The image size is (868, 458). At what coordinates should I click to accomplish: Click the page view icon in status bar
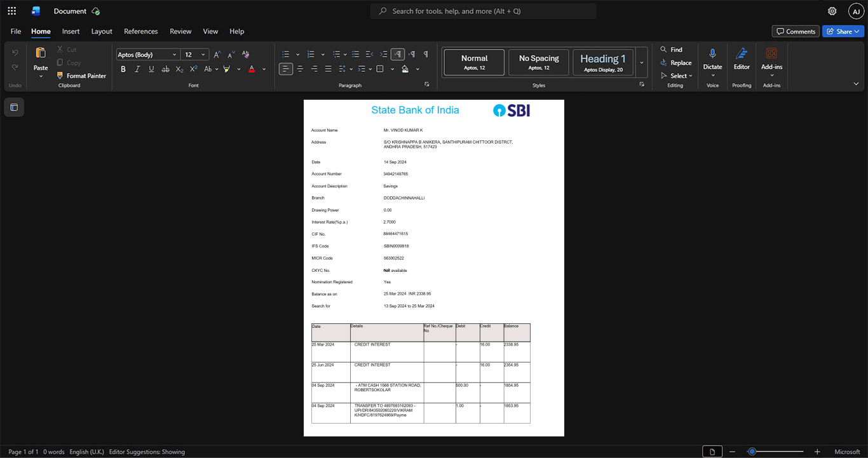coord(712,452)
